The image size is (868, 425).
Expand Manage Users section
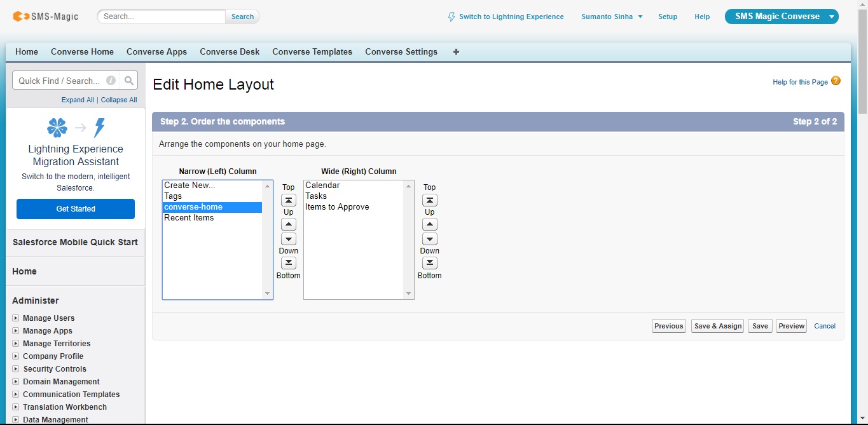pos(16,318)
